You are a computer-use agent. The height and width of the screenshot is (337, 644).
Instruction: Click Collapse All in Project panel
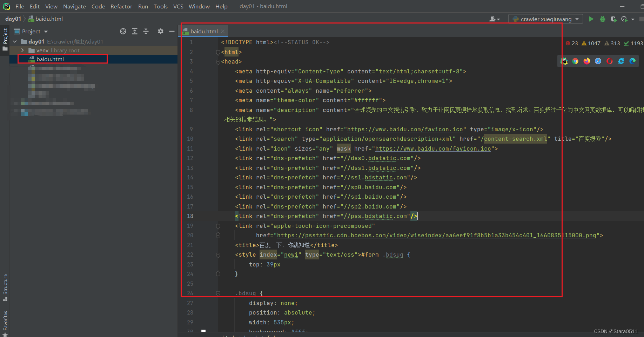tap(146, 31)
